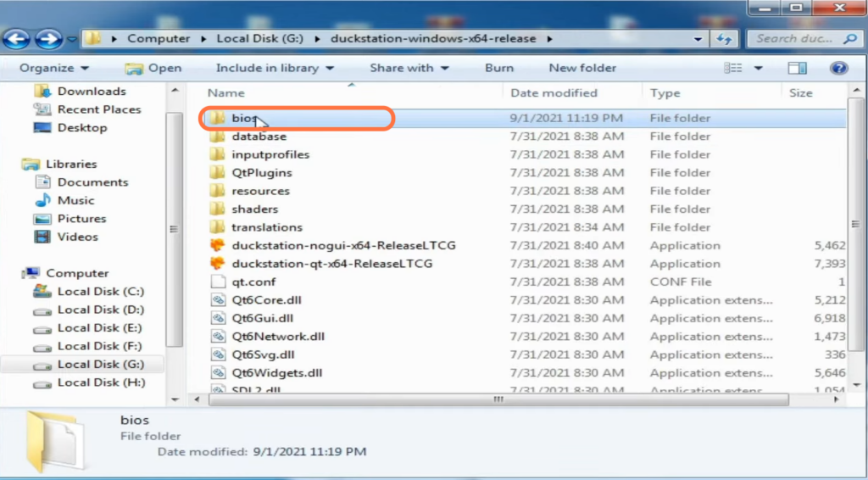
Task: Select duckstation-nogui-x64-ReleaseLTCG application icon
Action: (x=218, y=246)
